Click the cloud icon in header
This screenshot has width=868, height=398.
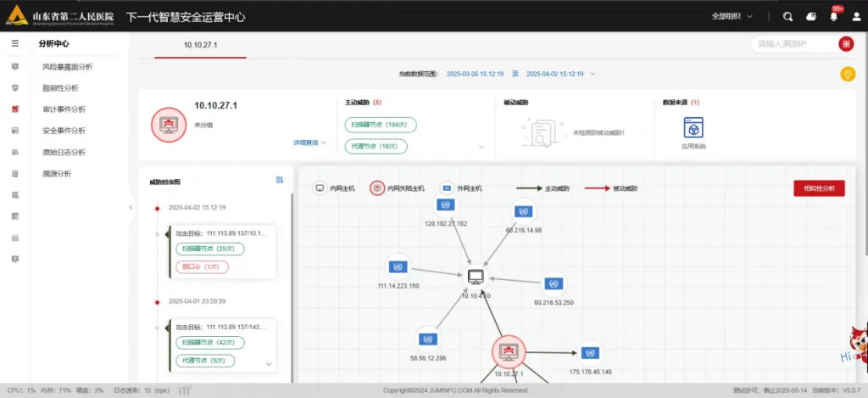click(810, 16)
